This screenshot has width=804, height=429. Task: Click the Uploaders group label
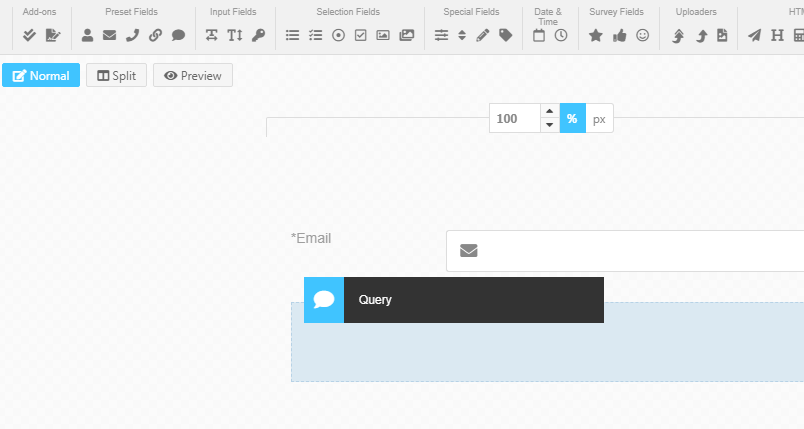point(696,12)
